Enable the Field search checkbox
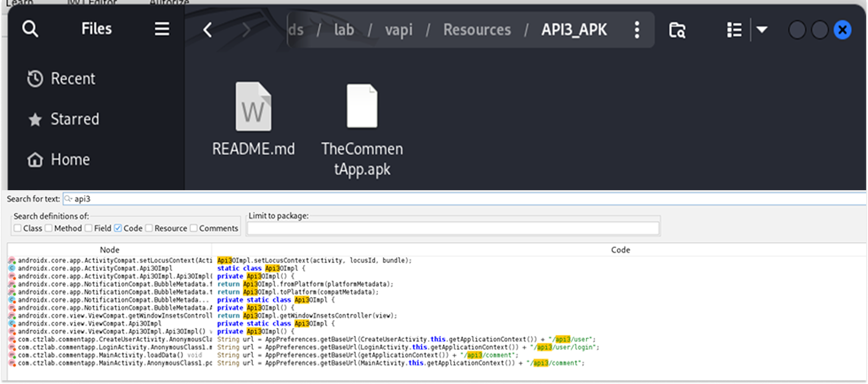Screen dimensions: 868x384 (89, 228)
